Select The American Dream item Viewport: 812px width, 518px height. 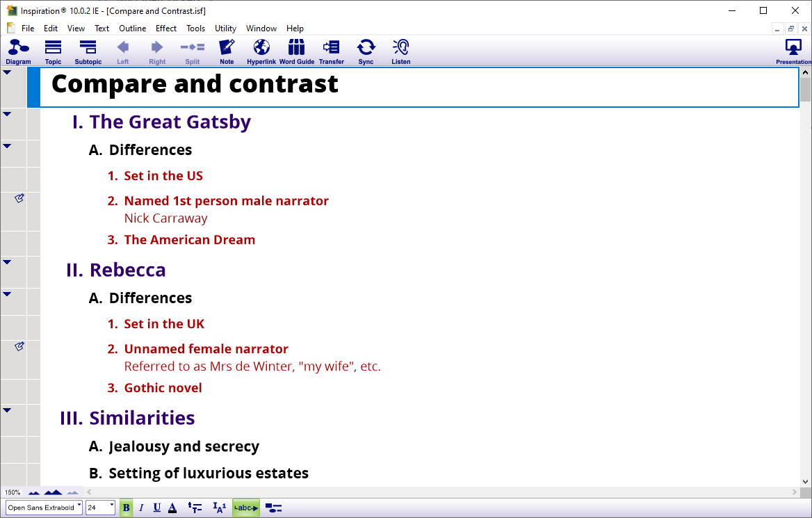click(x=190, y=240)
